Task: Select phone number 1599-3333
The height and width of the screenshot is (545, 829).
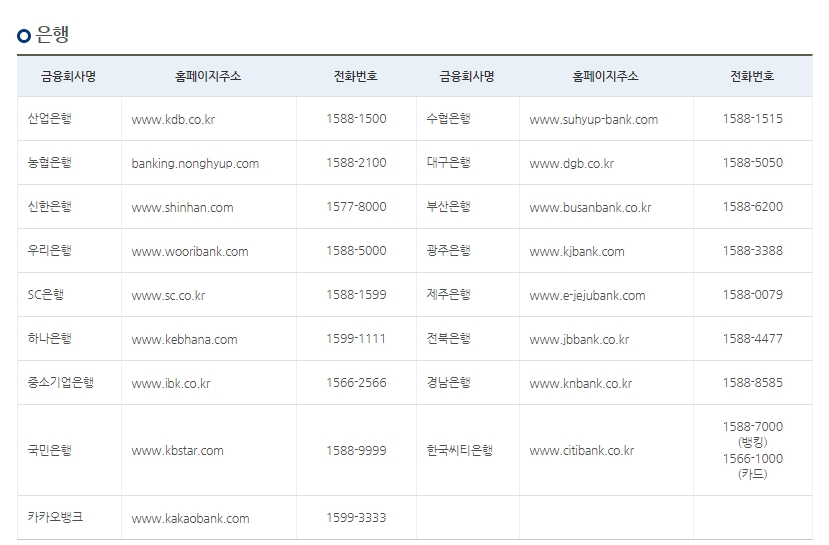Action: [356, 518]
